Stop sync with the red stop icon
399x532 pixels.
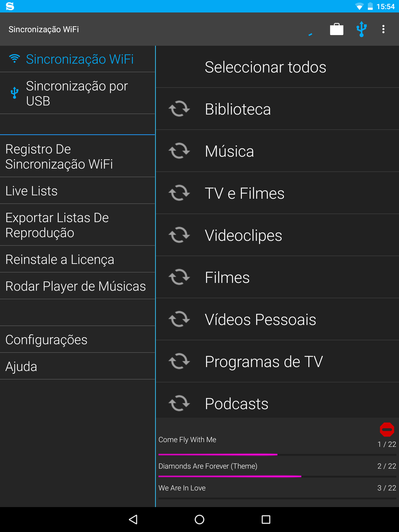point(387,429)
